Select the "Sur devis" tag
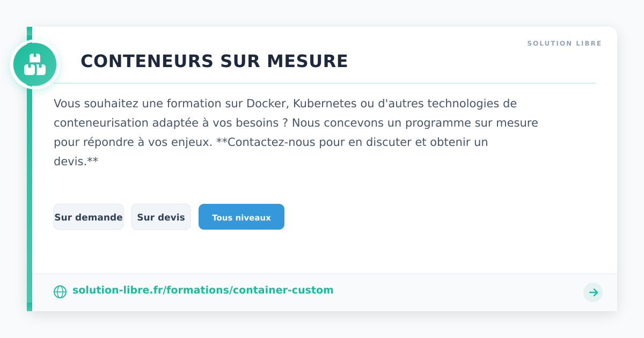 click(x=161, y=217)
